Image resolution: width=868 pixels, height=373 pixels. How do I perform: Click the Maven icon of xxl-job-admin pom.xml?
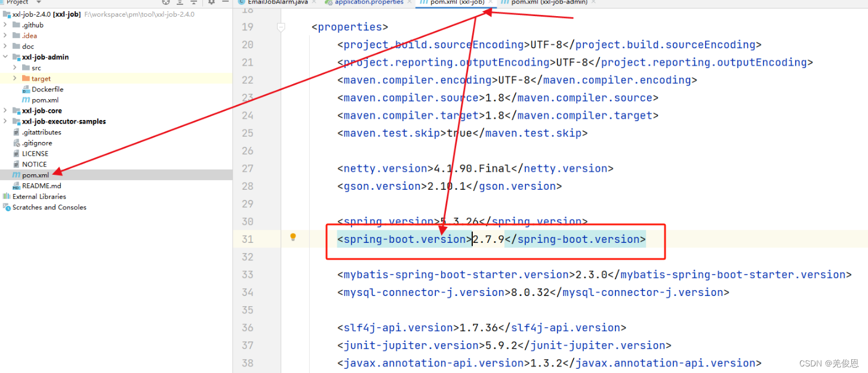pyautogui.click(x=26, y=100)
